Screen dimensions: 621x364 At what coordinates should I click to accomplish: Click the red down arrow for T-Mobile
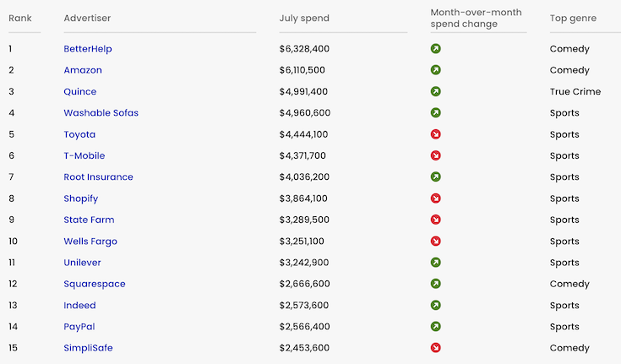coord(436,155)
